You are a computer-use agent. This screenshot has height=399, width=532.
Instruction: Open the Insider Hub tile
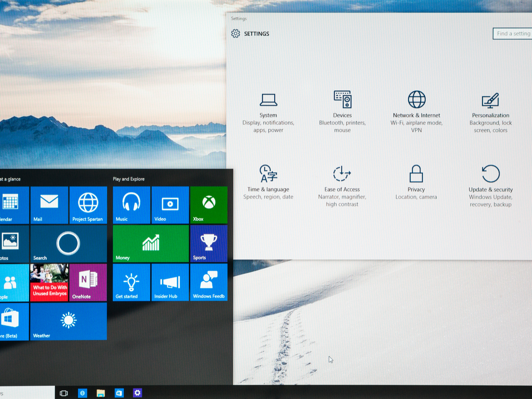tap(170, 282)
